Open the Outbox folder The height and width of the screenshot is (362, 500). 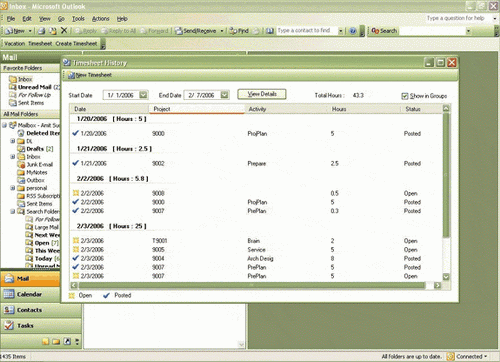(31, 180)
